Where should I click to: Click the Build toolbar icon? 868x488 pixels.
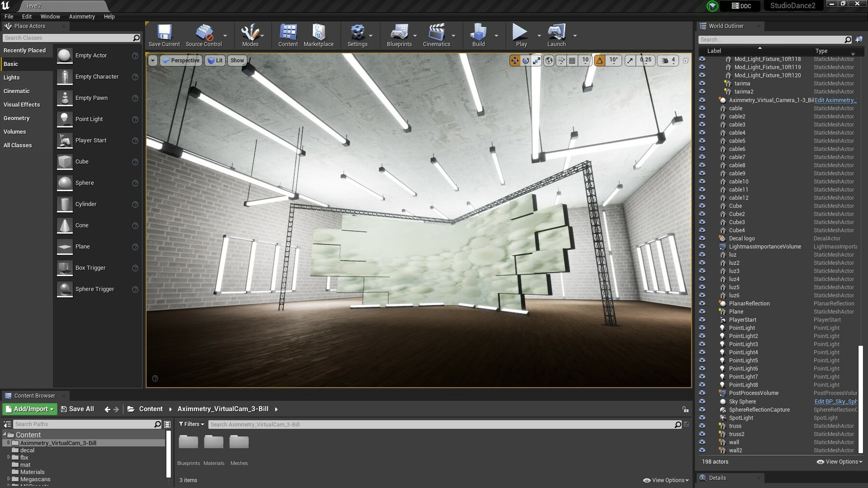pyautogui.click(x=478, y=35)
